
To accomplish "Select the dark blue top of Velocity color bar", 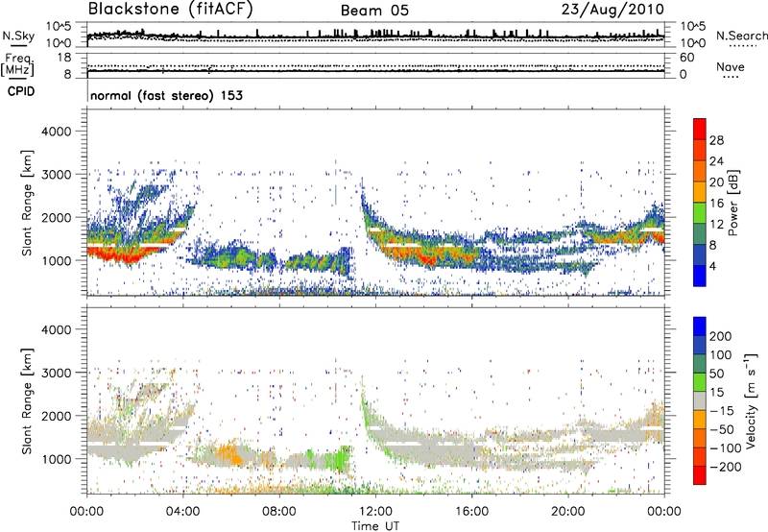I will [x=699, y=329].
